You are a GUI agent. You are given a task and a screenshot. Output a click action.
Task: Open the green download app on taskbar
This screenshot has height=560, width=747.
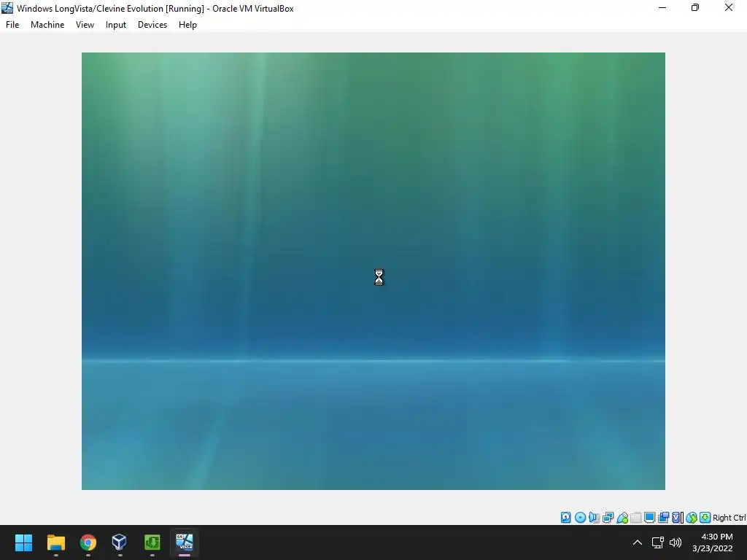tap(152, 542)
